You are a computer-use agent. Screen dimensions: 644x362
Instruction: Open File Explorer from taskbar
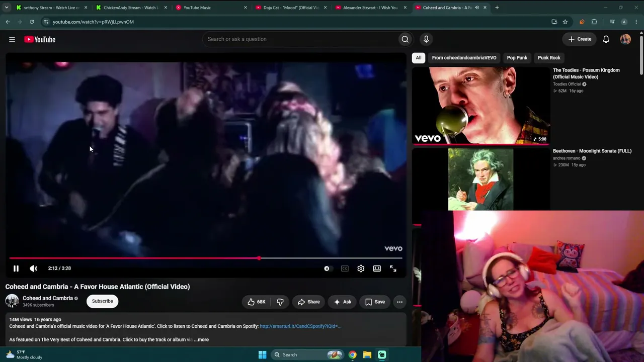coord(367,355)
